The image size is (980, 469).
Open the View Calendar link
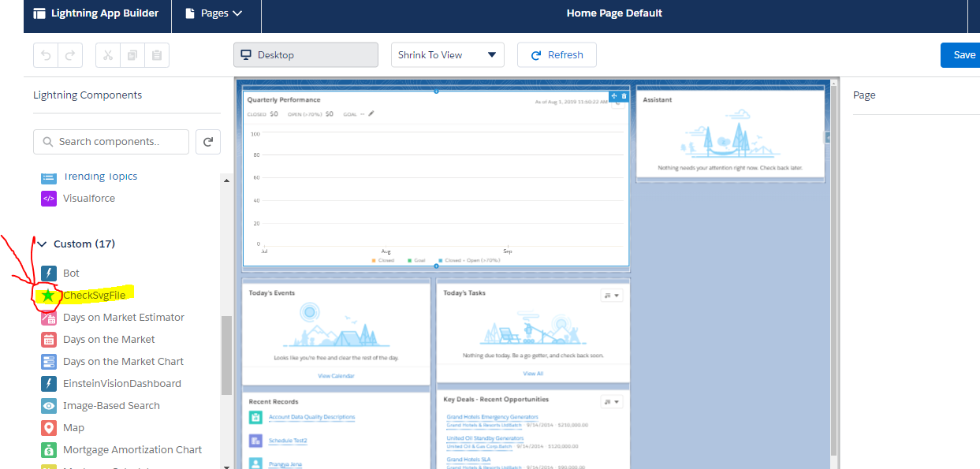(336, 376)
